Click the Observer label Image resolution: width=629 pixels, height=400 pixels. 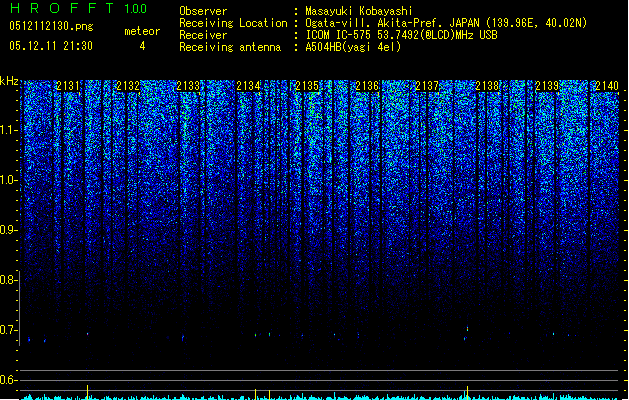[x=203, y=11]
